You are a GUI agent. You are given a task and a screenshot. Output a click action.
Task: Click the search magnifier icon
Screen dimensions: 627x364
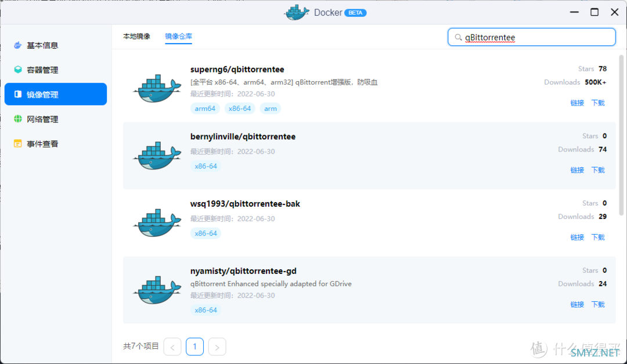click(x=458, y=37)
